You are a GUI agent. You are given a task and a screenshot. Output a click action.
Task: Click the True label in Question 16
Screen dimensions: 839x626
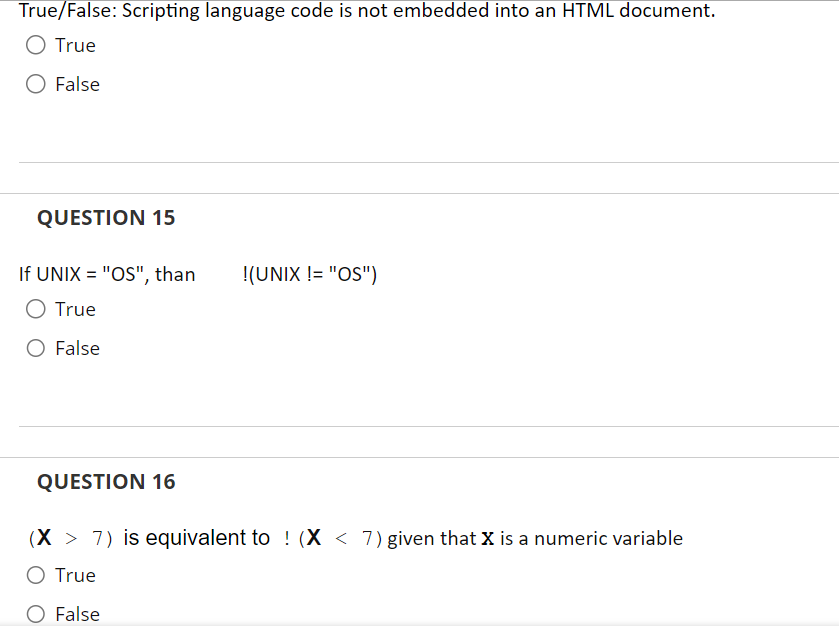(x=75, y=575)
